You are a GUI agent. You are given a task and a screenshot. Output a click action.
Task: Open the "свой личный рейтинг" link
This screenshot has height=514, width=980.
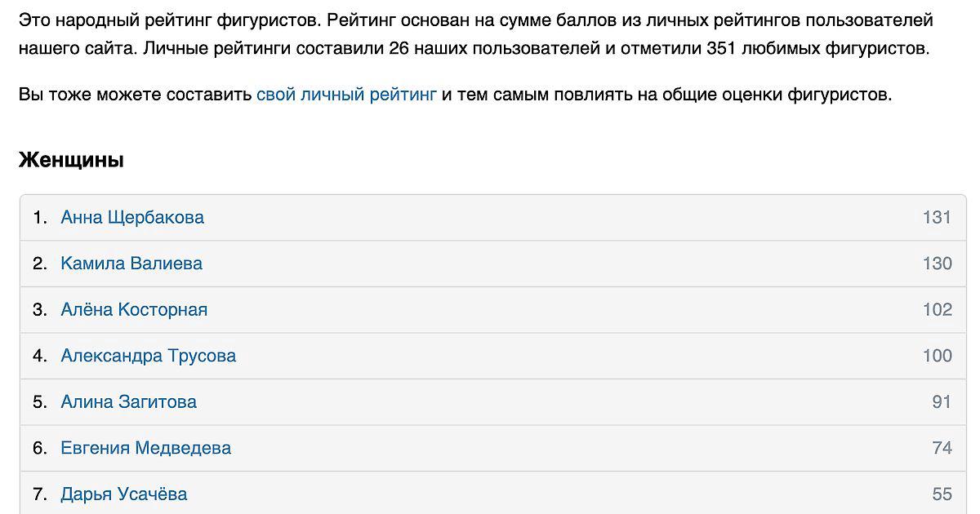click(346, 95)
